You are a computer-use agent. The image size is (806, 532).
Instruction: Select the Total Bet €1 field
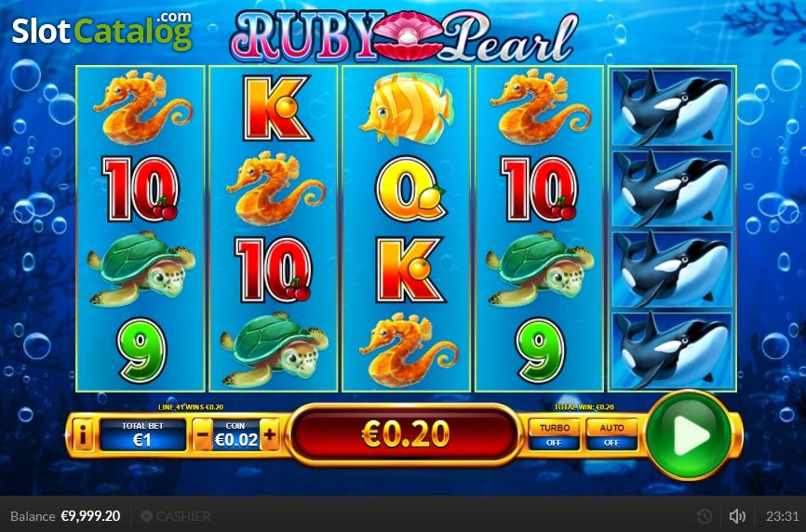pos(142,435)
